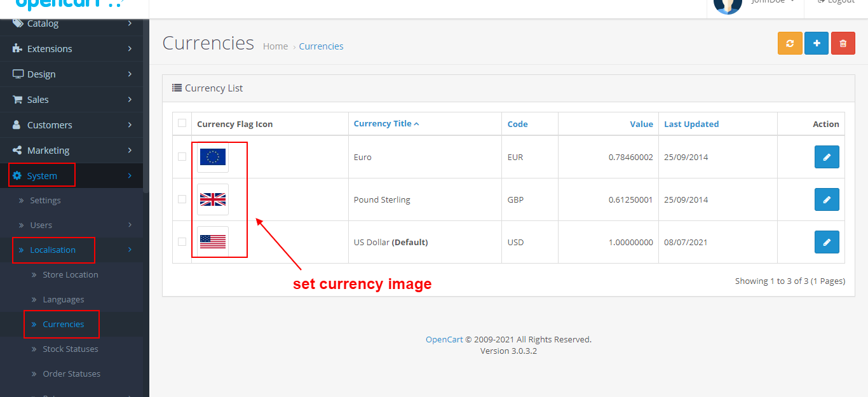Expand Extensions menu chevron
Image resolution: width=868 pixels, height=397 pixels.
(x=130, y=49)
